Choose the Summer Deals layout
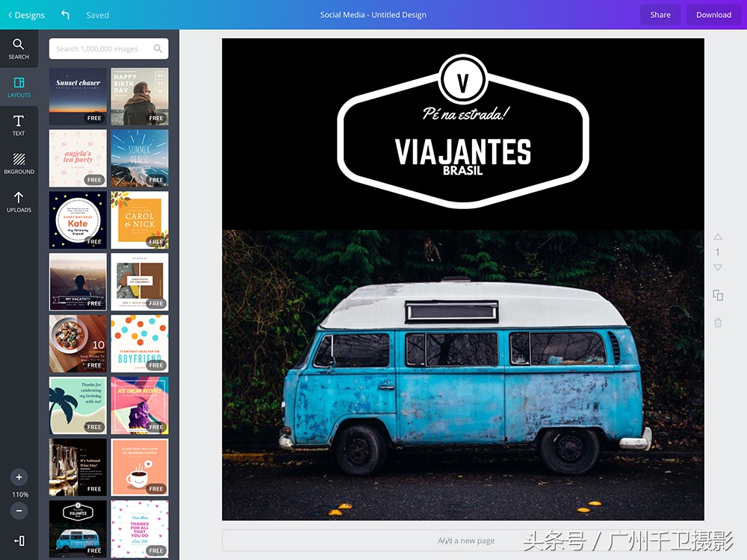Viewport: 747px width, 560px height. point(140,158)
